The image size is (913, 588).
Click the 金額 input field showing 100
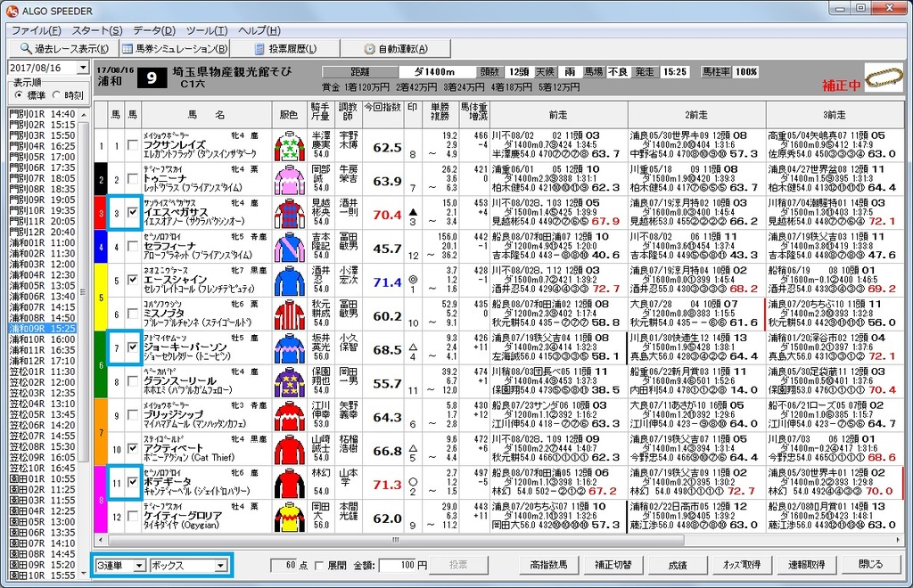(x=398, y=566)
